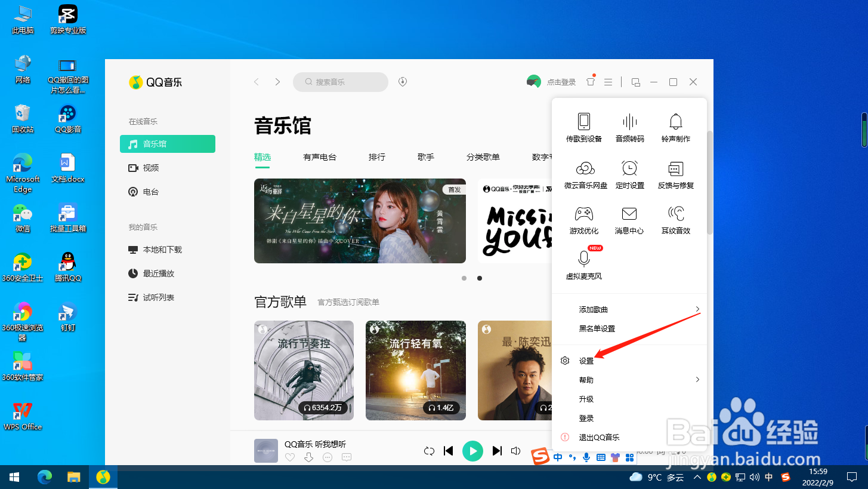Mute the volume via the speaker icon
868x489 pixels.
pos(515,451)
